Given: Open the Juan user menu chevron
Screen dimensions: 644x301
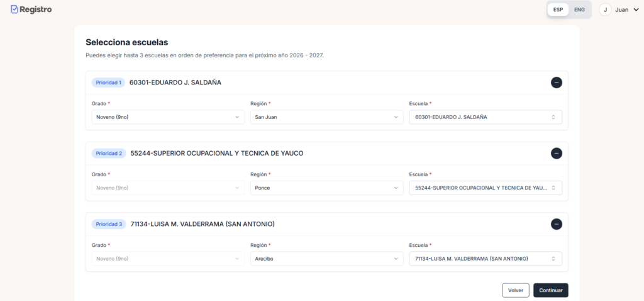Looking at the screenshot, I should tap(635, 9).
